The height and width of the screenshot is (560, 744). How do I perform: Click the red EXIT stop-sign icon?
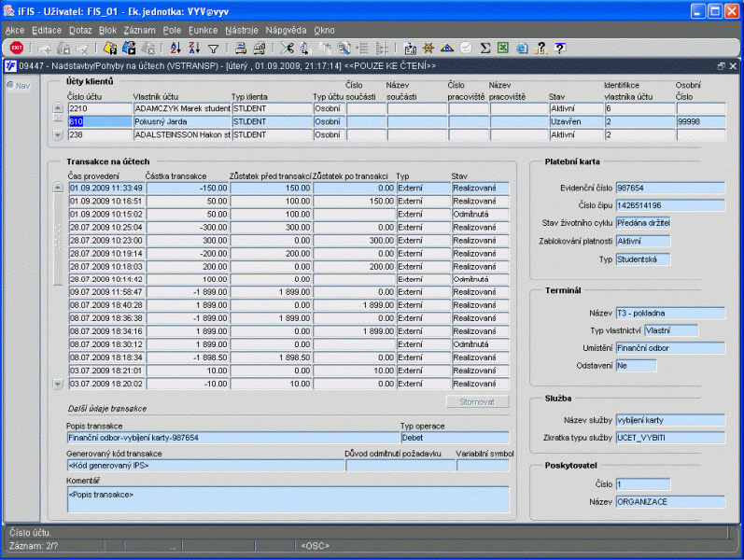(16, 48)
